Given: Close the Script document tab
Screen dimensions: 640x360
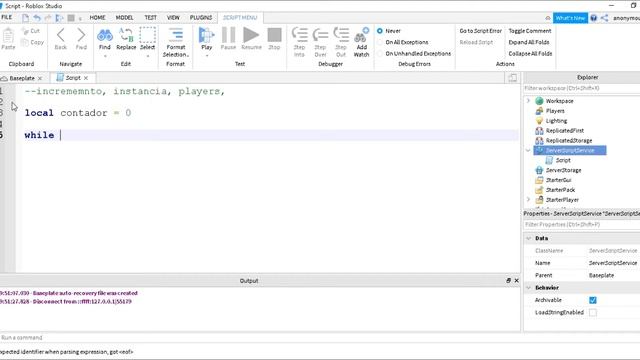Looking at the screenshot, I should (86, 78).
